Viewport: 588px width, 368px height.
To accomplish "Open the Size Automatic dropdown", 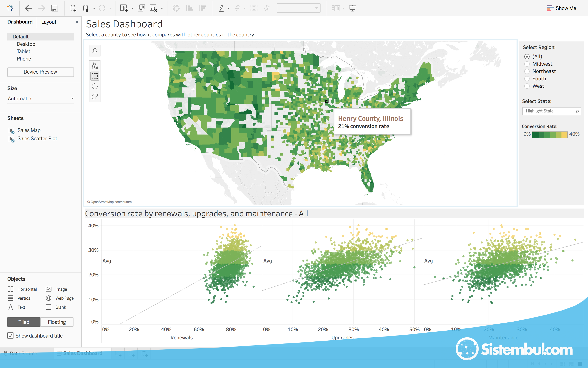I will pyautogui.click(x=41, y=99).
